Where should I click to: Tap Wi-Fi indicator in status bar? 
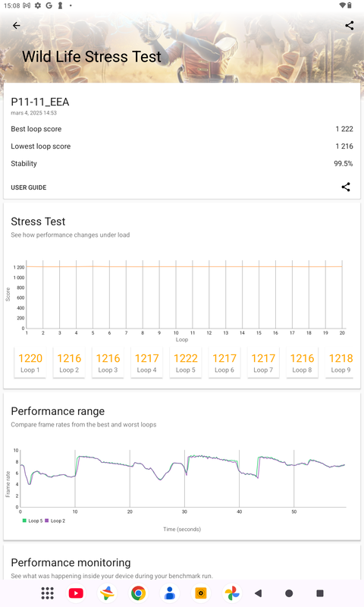pos(342,5)
